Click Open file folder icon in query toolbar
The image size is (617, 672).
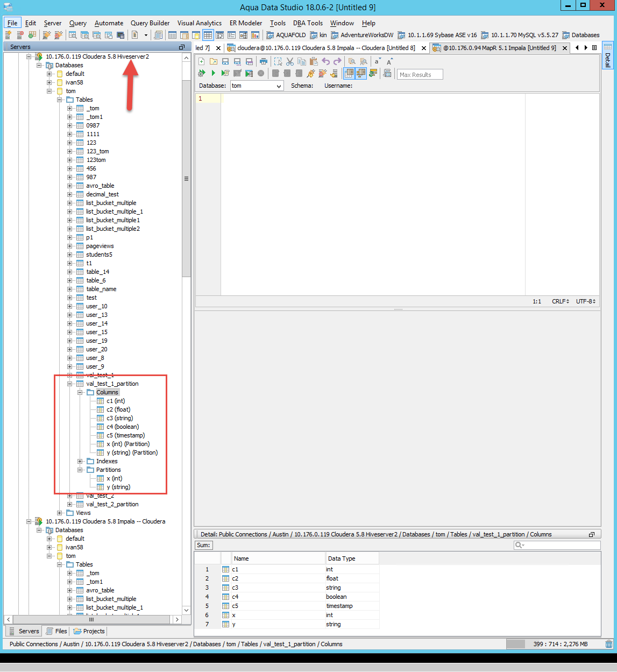pos(214,61)
